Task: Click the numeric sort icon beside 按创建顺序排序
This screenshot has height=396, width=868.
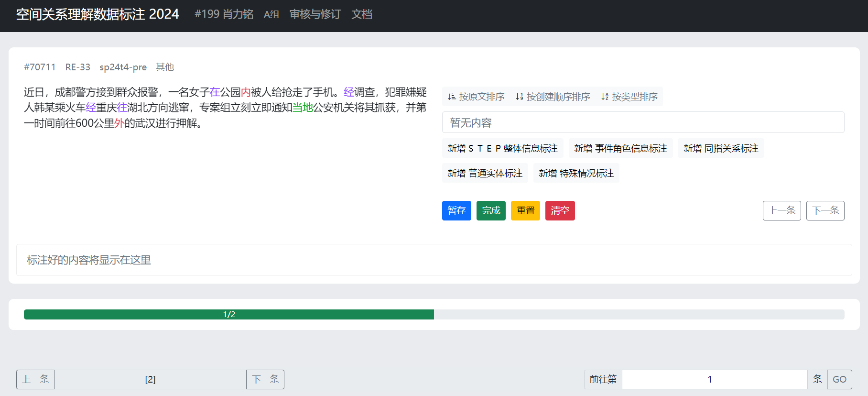Action: (x=519, y=97)
